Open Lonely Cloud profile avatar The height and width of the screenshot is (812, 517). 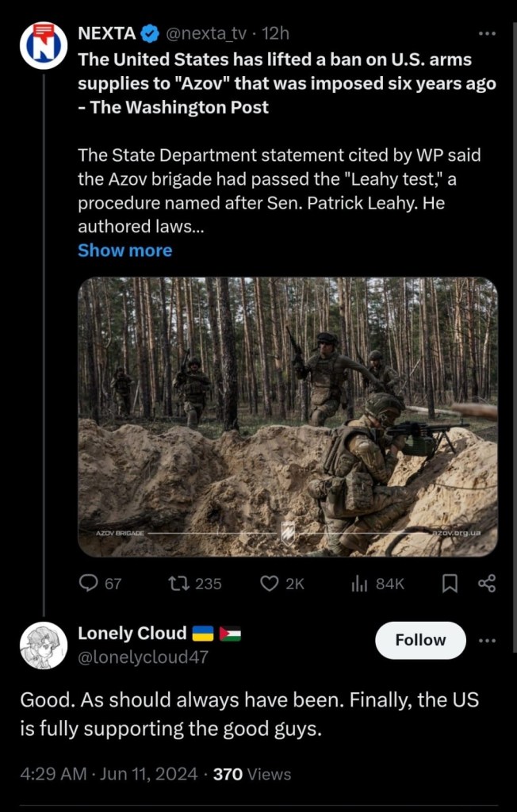point(44,645)
